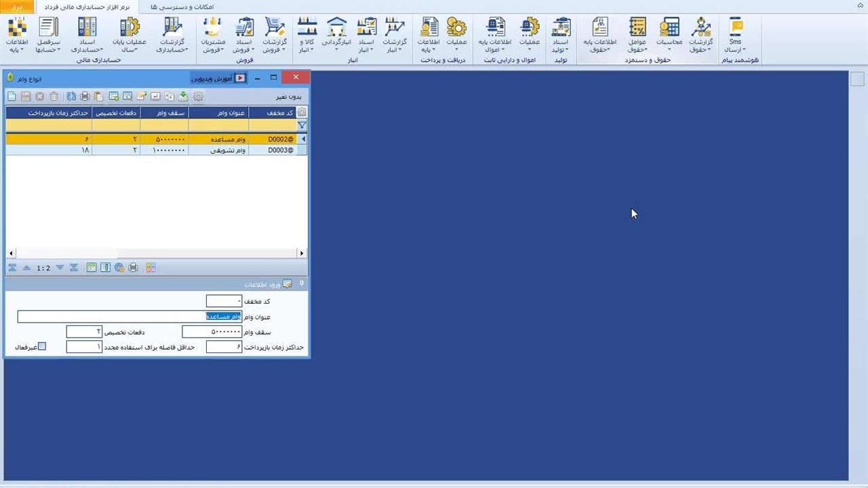Viewport: 868px width, 488px height.
Task: Go to last record navigation icon
Action: [73, 268]
